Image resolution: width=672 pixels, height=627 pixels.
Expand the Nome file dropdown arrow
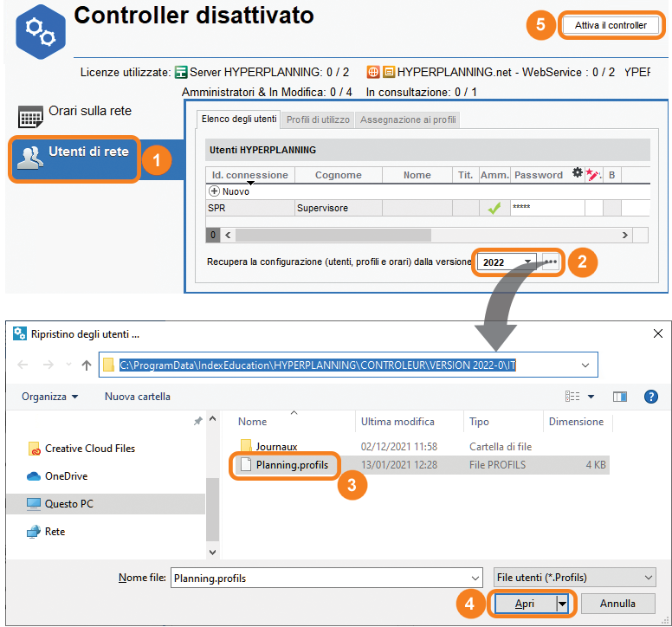pyautogui.click(x=475, y=579)
